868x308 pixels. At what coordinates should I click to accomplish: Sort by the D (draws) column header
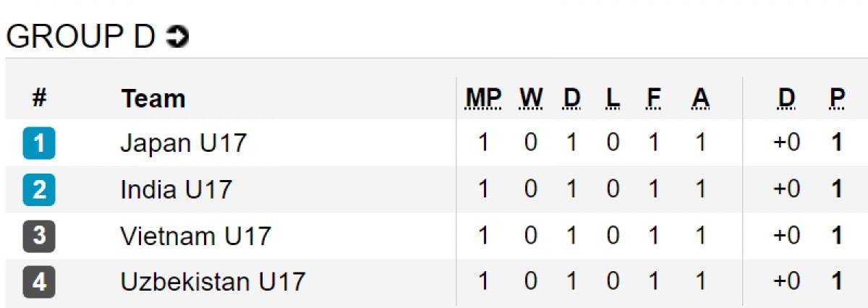point(571,98)
